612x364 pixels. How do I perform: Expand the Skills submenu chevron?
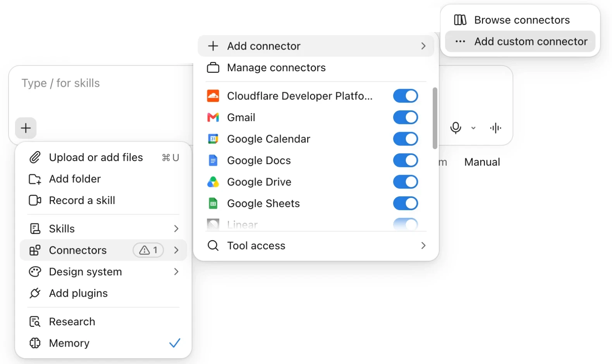(176, 228)
